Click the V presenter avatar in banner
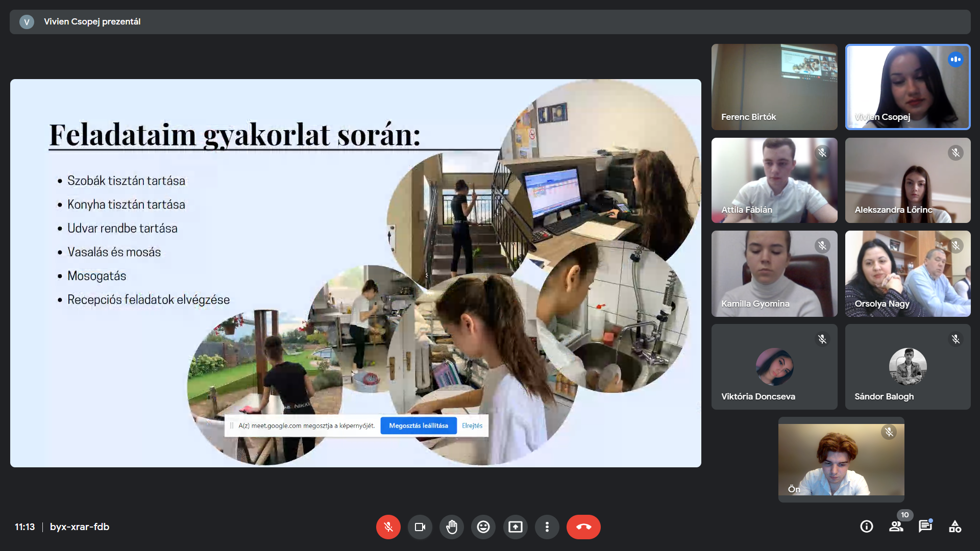This screenshot has width=980, height=551. (27, 22)
